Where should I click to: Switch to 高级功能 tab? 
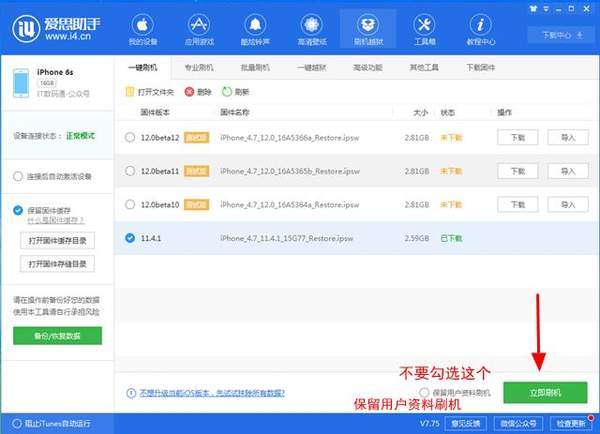click(x=368, y=68)
